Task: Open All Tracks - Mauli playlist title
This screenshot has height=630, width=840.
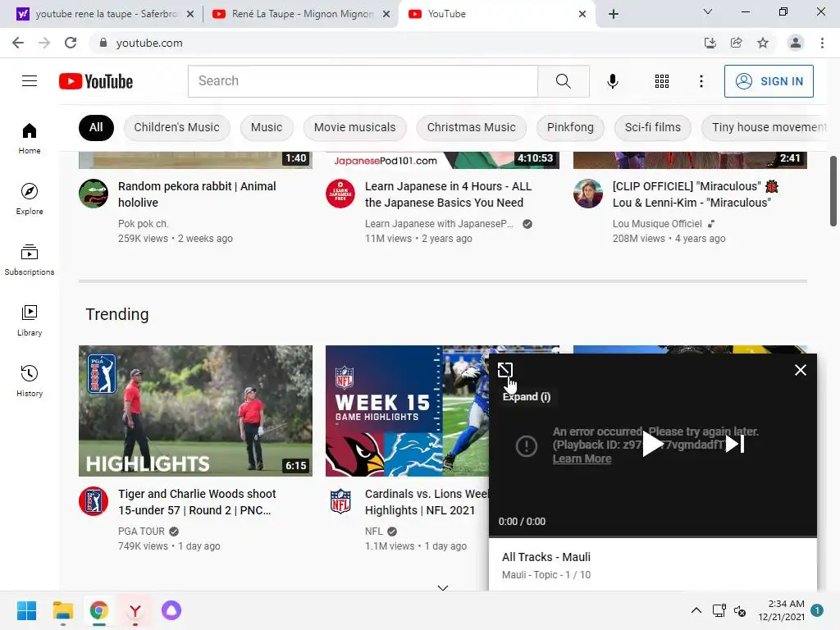Action: point(546,557)
